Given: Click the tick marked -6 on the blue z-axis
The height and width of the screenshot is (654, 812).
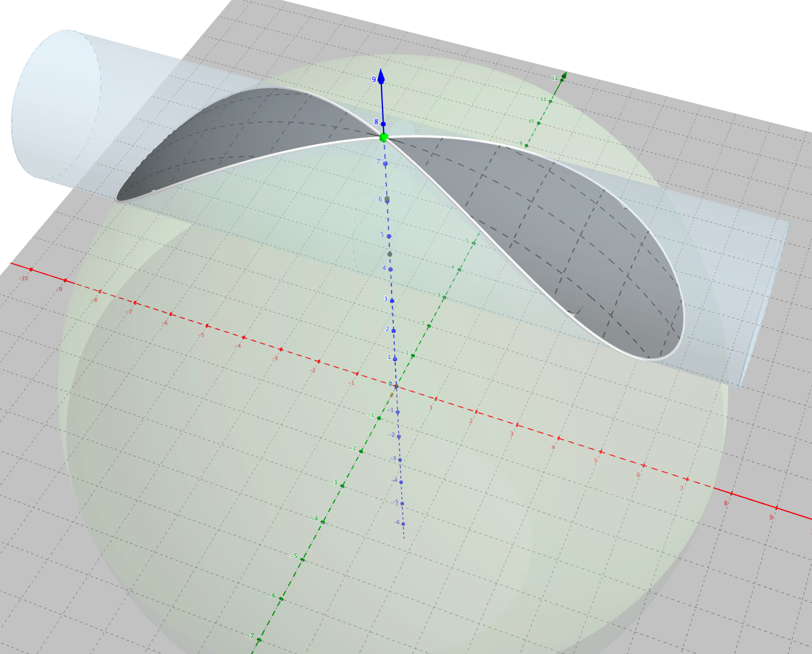Looking at the screenshot, I should [403, 523].
